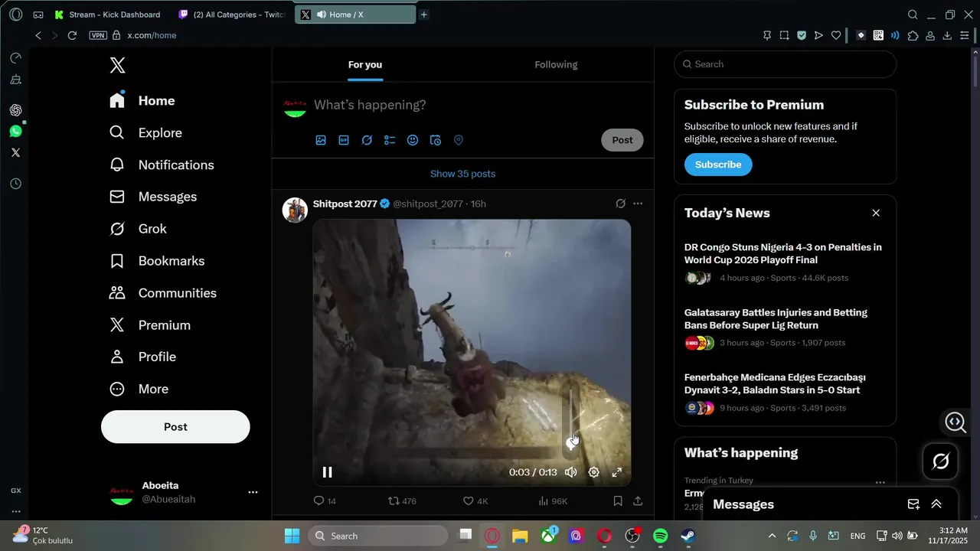Open browser downloads icon

947,35
